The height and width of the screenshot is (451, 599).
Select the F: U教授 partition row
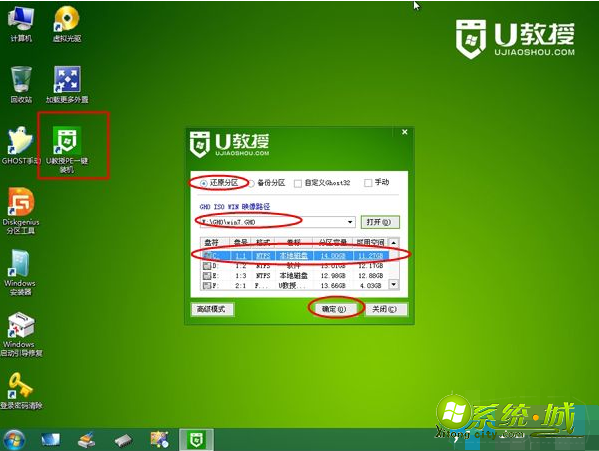pyautogui.click(x=295, y=285)
